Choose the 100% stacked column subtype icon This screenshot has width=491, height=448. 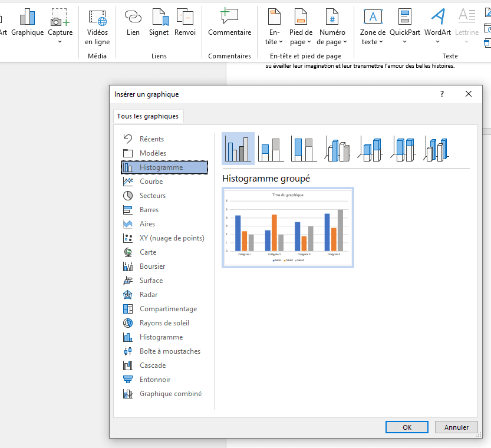304,149
